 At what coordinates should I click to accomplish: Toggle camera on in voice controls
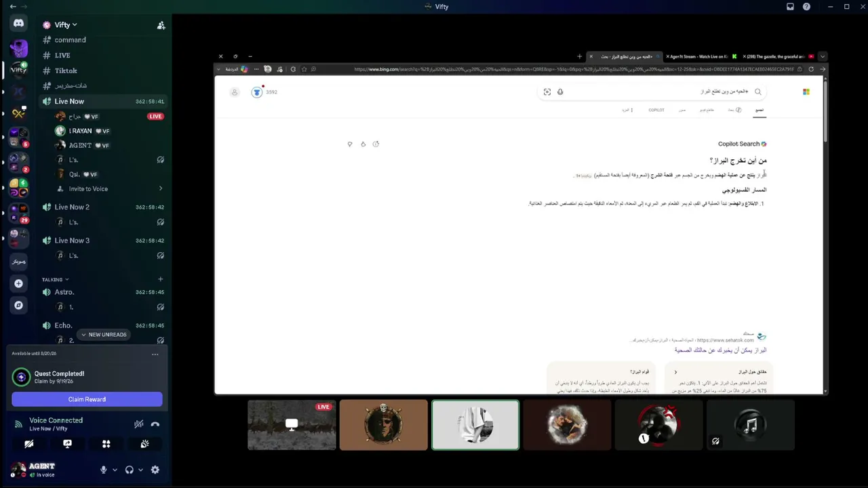(x=28, y=444)
